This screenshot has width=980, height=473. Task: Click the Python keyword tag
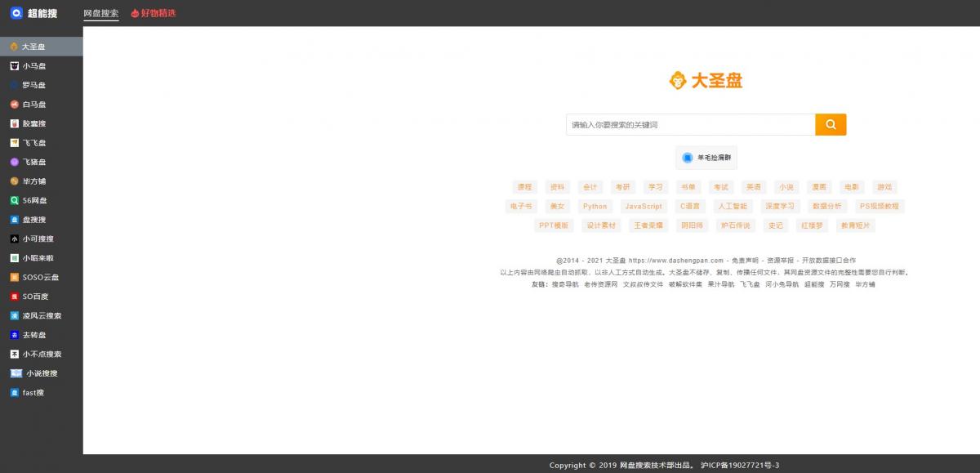(595, 207)
